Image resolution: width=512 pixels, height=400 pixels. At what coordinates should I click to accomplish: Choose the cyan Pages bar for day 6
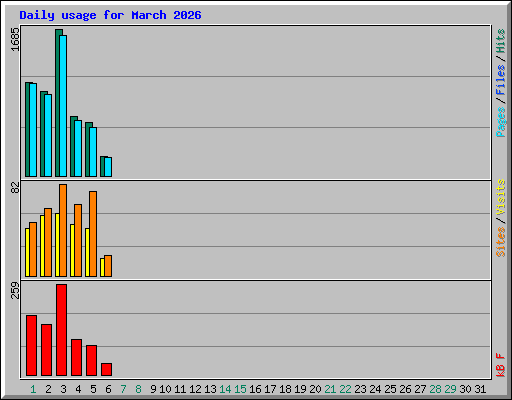pos(108,167)
